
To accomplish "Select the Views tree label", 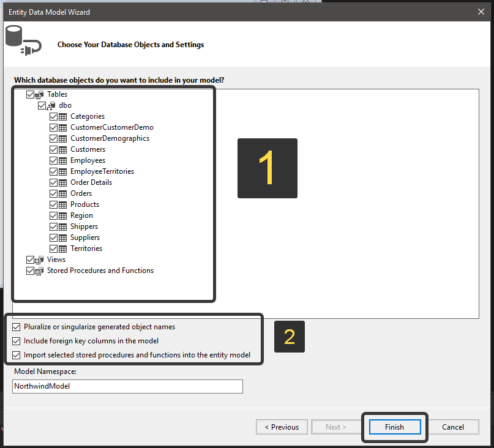I will coord(56,259).
